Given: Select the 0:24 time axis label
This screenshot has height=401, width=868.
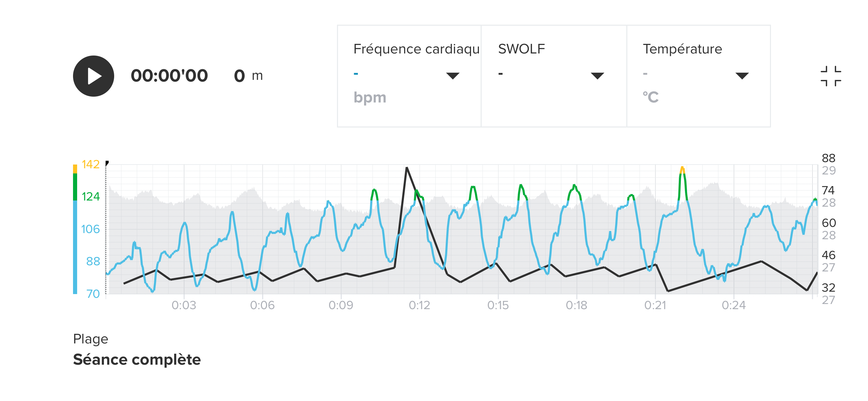Looking at the screenshot, I should pyautogui.click(x=734, y=305).
